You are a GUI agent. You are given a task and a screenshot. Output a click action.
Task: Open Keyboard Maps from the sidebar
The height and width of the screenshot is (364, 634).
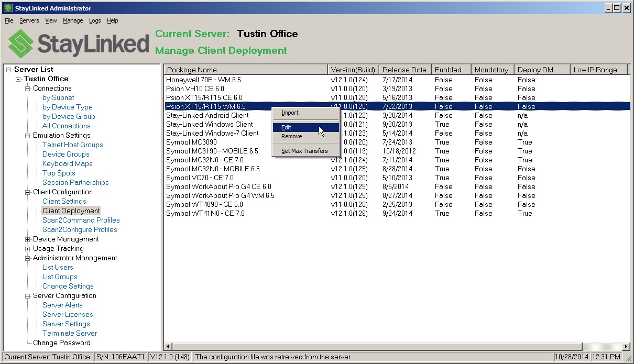67,163
